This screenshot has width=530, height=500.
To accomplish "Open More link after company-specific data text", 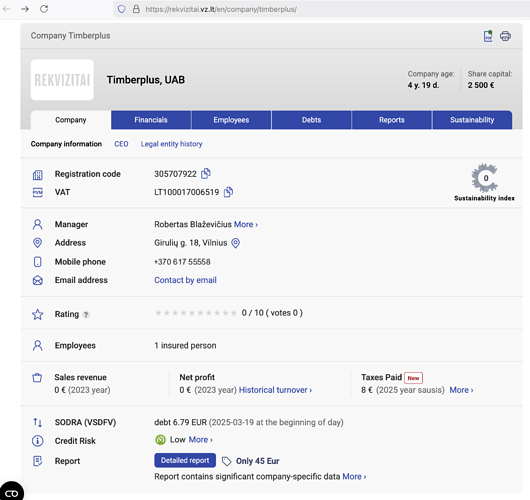I will (354, 477).
